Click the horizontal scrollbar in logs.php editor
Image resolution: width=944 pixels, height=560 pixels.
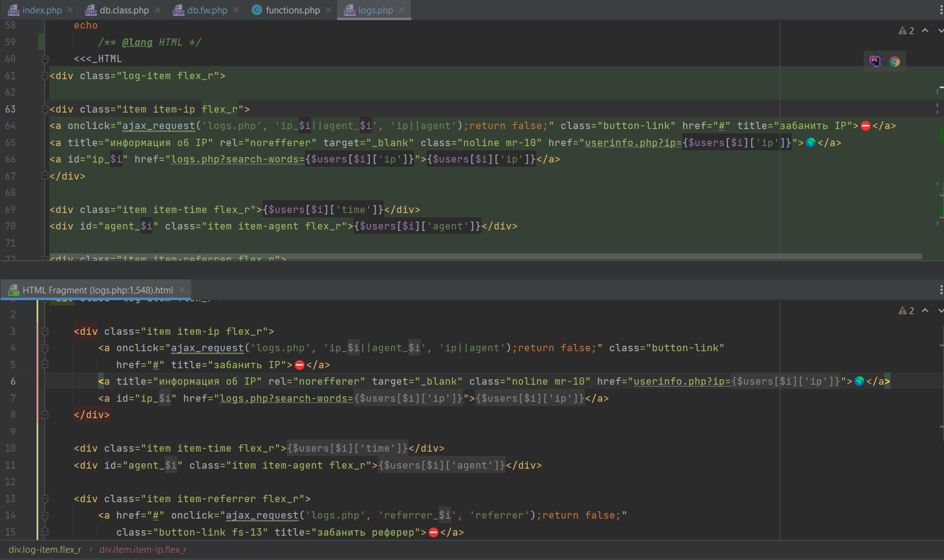coord(486,256)
